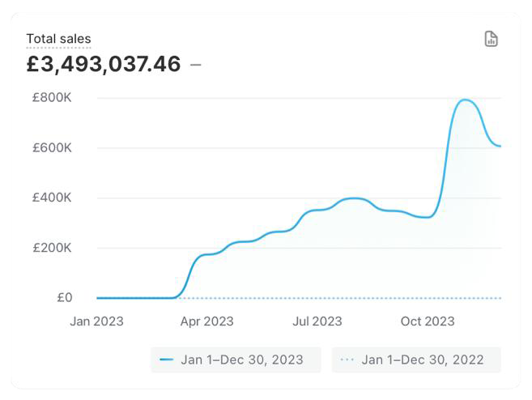The width and height of the screenshot is (532, 400).
Task: Select the Oct 2023 axis label
Action: [427, 321]
